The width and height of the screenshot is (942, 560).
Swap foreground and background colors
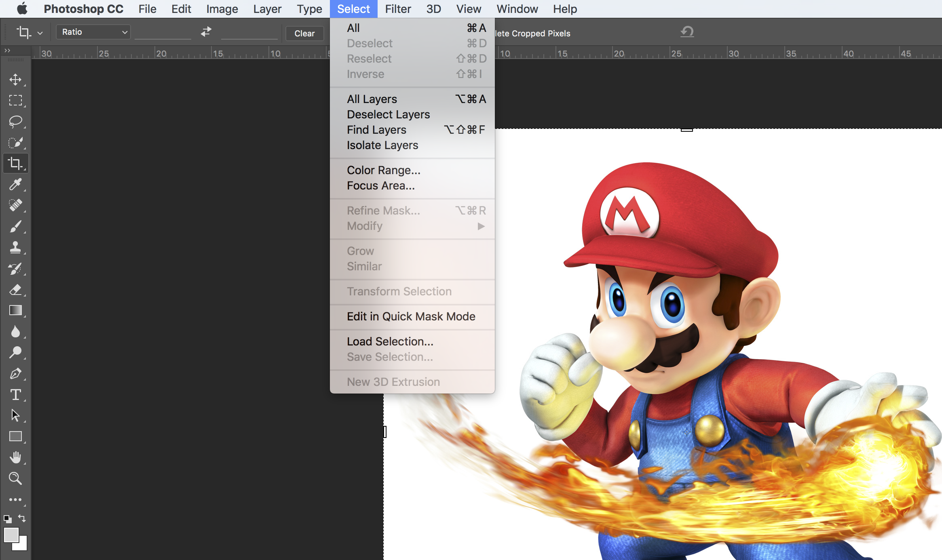[x=22, y=518]
